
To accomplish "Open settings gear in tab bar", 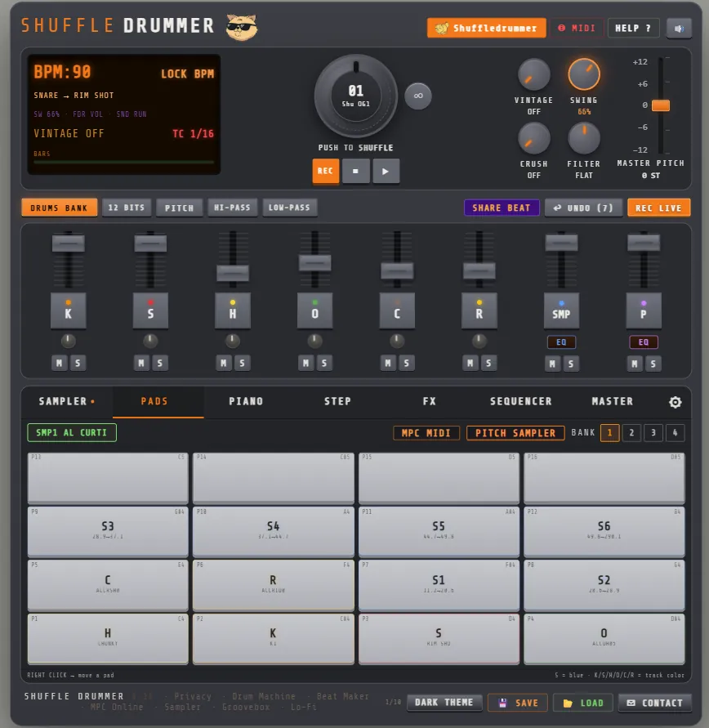I will coord(676,402).
